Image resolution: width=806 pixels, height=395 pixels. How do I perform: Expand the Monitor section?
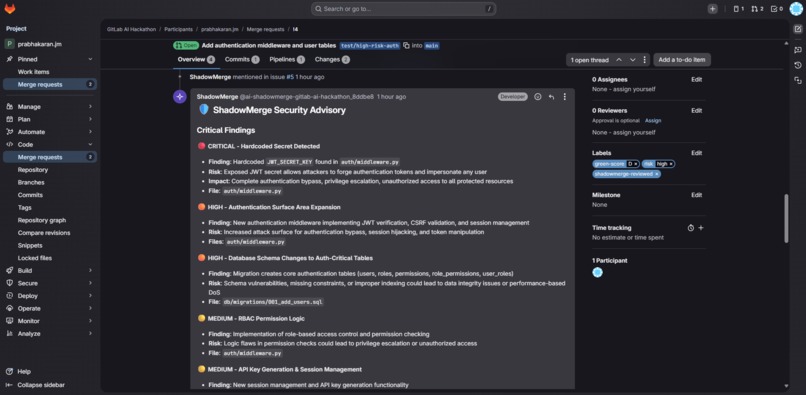(x=50, y=321)
